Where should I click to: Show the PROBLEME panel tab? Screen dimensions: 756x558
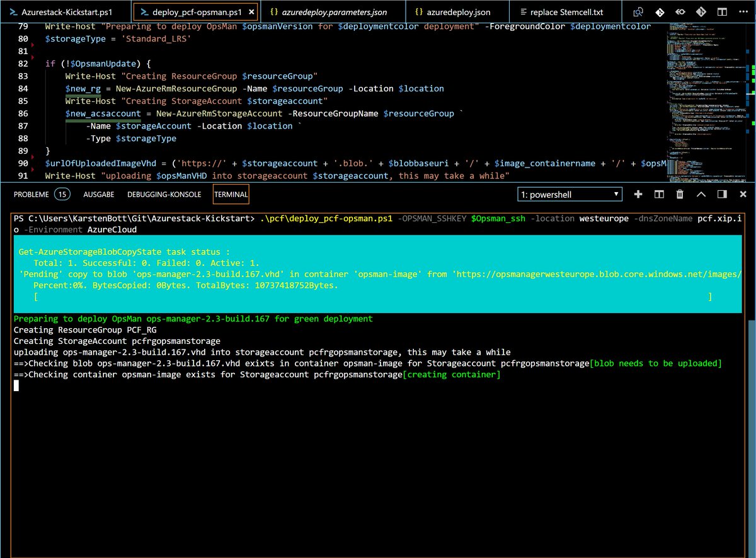[31, 195]
